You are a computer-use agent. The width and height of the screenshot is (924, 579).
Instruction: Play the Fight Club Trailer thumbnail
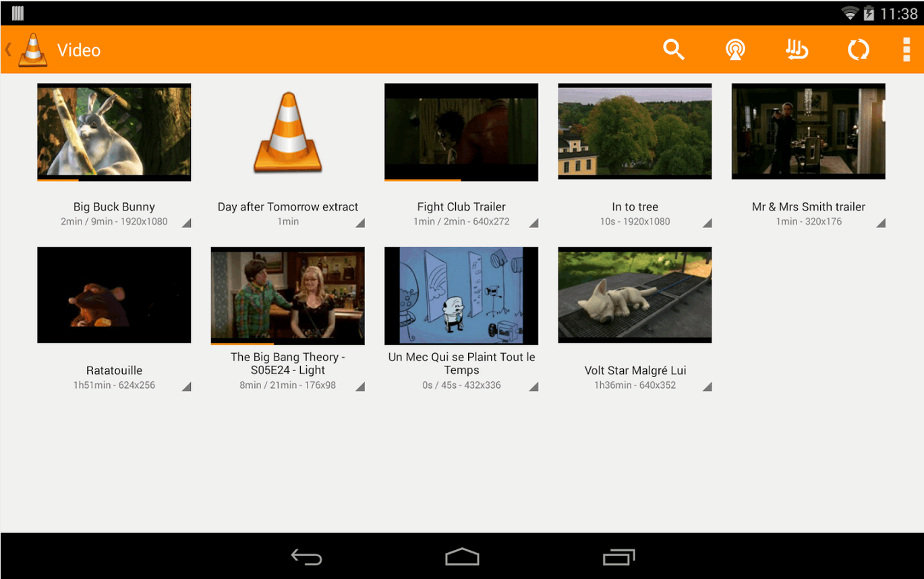(461, 132)
